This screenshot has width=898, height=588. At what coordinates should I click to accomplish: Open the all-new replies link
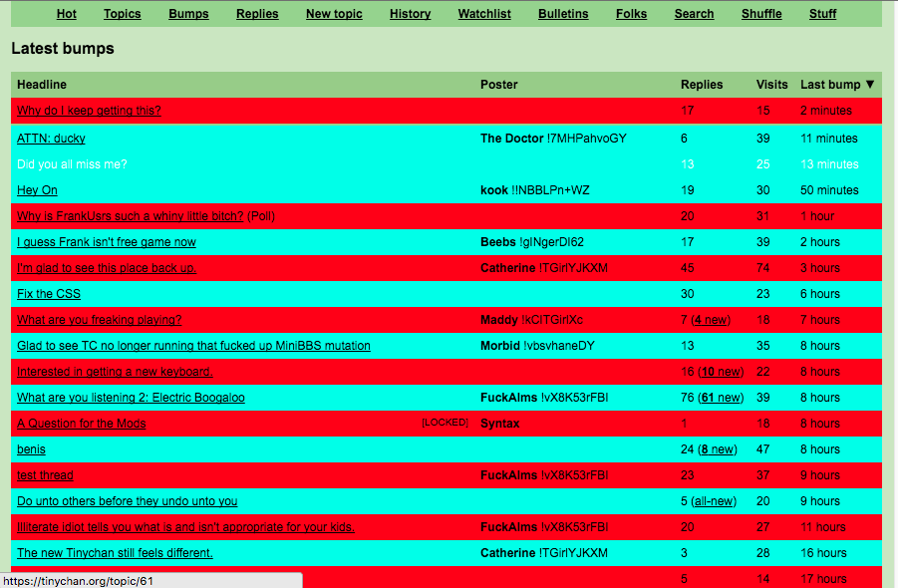(713, 501)
